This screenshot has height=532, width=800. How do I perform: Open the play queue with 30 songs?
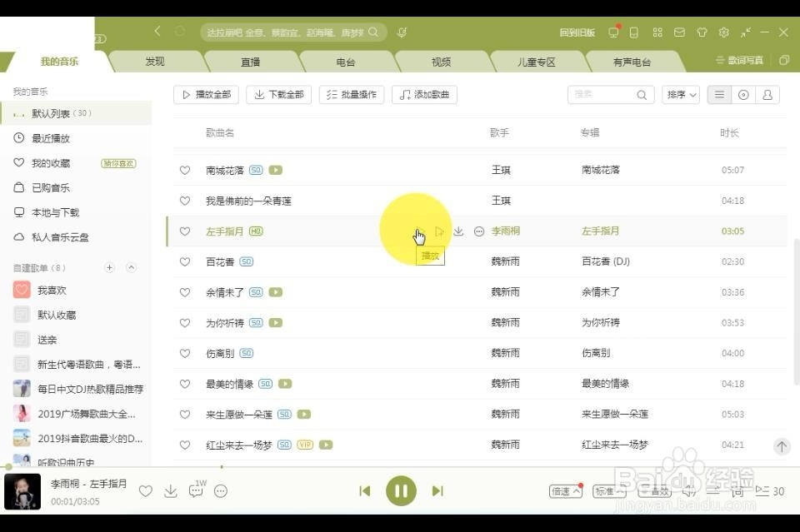coord(769,491)
